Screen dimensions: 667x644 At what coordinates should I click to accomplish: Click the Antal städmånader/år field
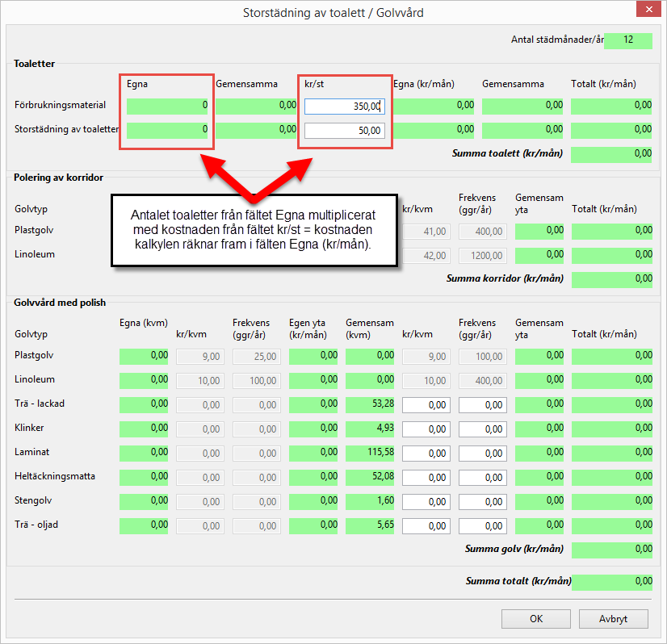tap(627, 40)
